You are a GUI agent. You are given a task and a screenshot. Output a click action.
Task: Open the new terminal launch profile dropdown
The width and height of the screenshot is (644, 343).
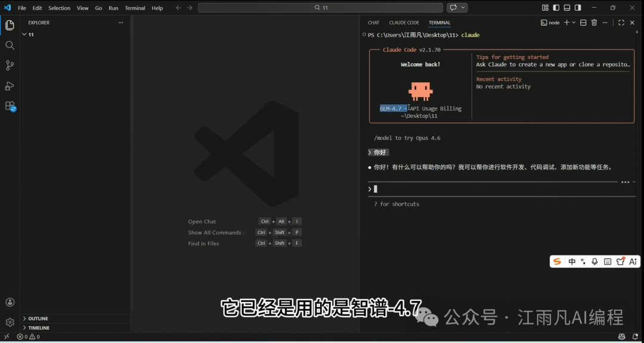574,23
